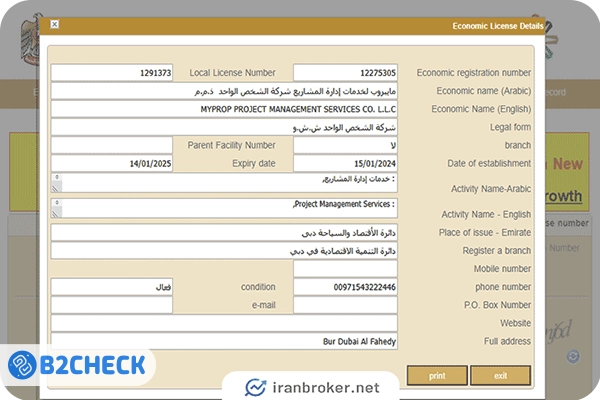Click Activity Name-Arabic scroll up arrow
The width and height of the screenshot is (600, 400).
[x=57, y=178]
